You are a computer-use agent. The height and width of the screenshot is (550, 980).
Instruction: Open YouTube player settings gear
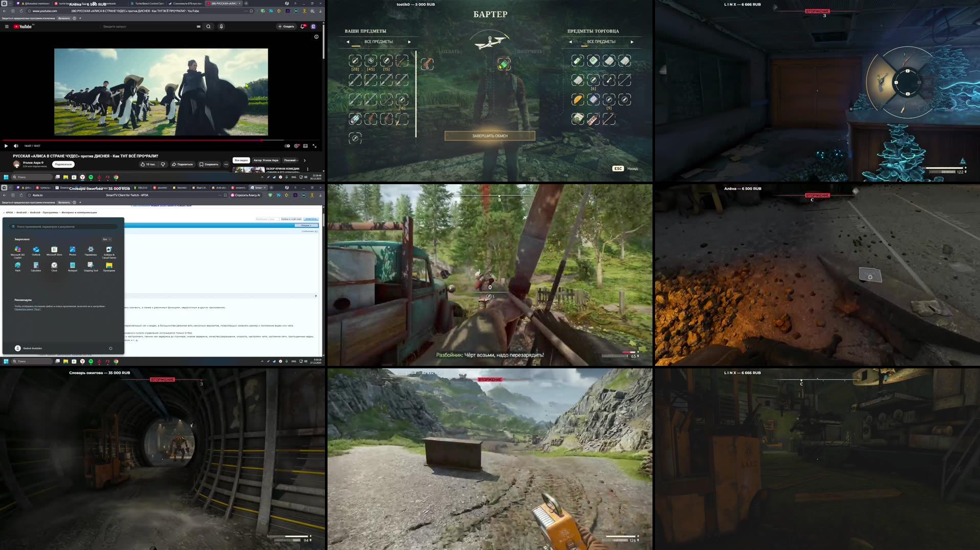297,146
